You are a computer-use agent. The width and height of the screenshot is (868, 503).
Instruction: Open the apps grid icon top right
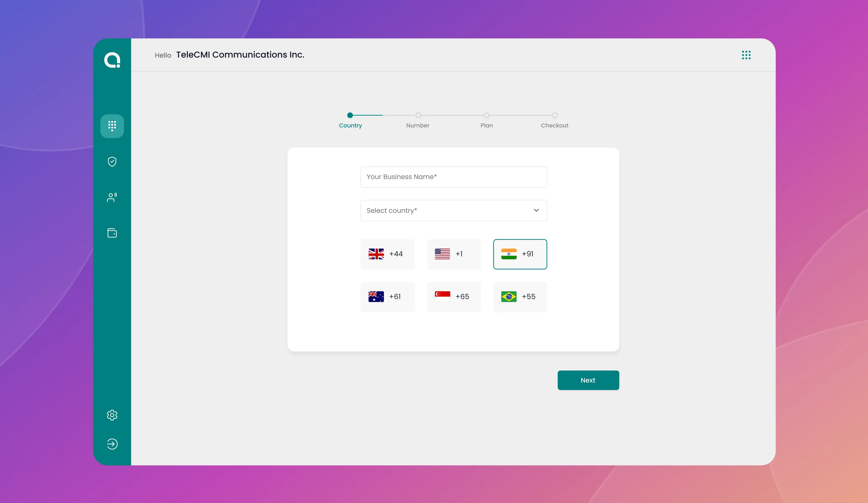pos(746,55)
